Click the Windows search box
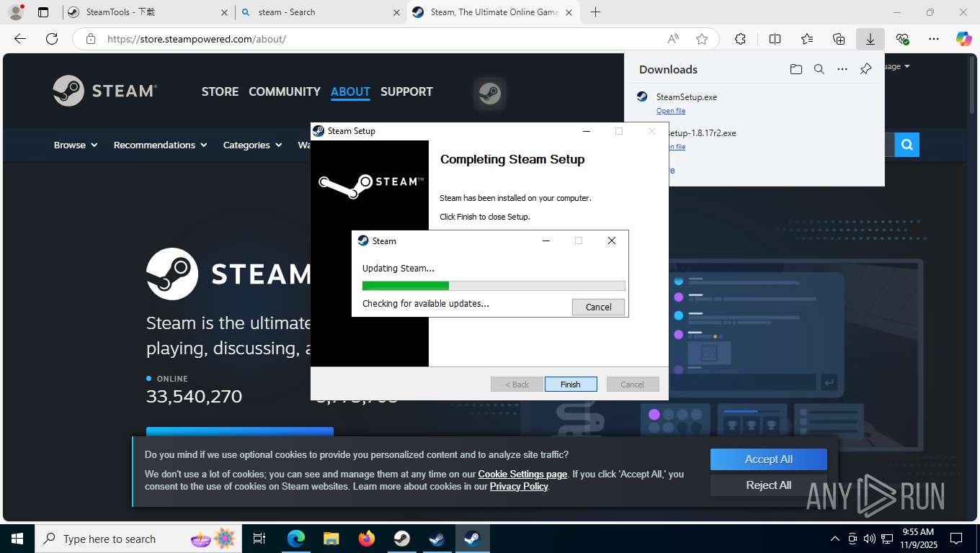Image resolution: width=980 pixels, height=553 pixels. point(137,539)
